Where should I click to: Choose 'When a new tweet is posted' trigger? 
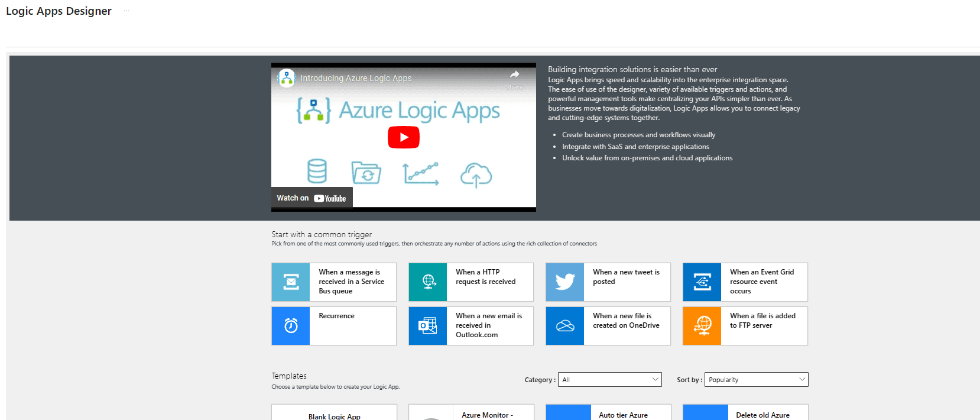pos(627,277)
